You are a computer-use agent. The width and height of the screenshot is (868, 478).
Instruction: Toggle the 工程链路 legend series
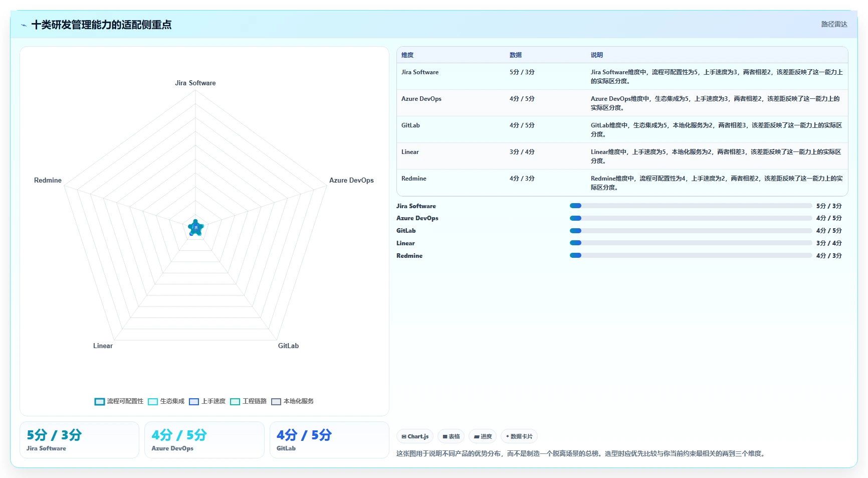pyautogui.click(x=248, y=401)
